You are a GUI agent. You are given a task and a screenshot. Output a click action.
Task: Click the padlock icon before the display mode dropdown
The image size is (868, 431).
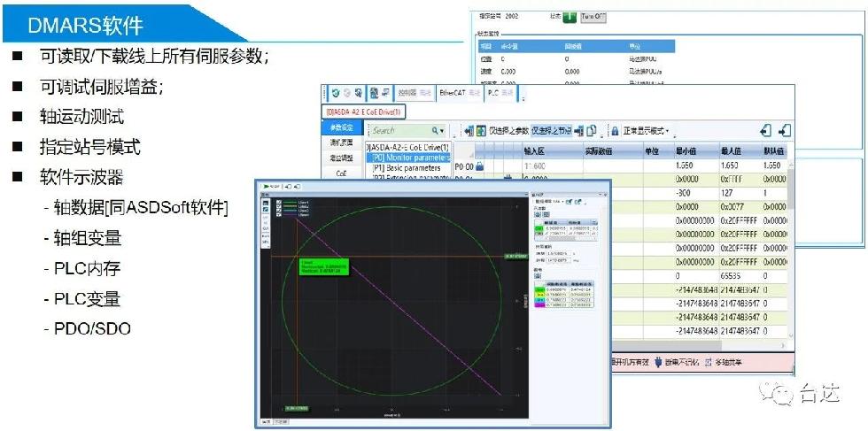[615, 131]
